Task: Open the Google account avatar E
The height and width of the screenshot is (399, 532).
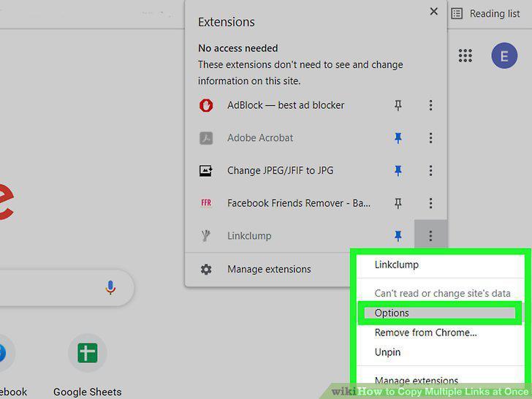Action: (x=504, y=56)
